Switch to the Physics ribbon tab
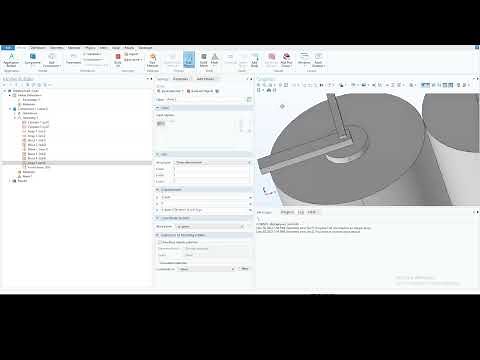 pos(90,48)
